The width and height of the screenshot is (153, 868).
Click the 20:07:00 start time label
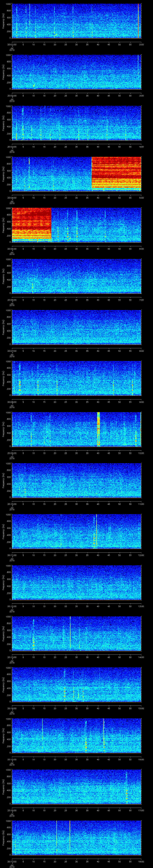point(12,351)
